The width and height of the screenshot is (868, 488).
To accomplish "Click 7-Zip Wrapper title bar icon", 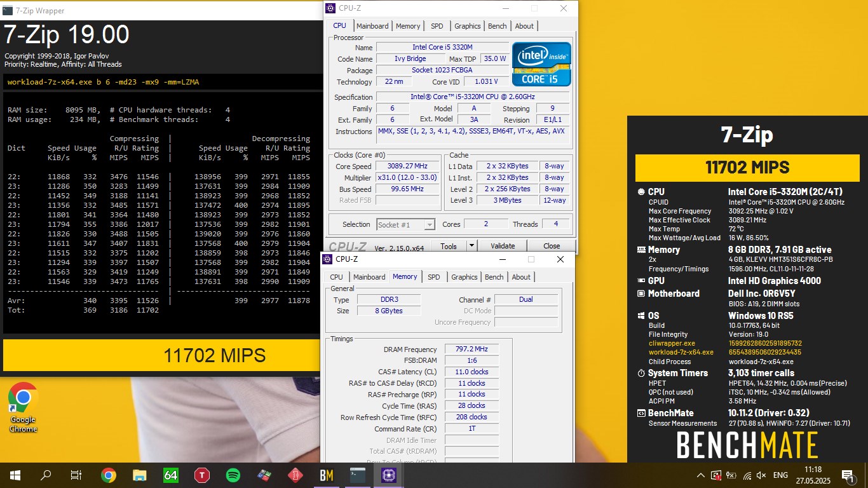I will click(8, 10).
